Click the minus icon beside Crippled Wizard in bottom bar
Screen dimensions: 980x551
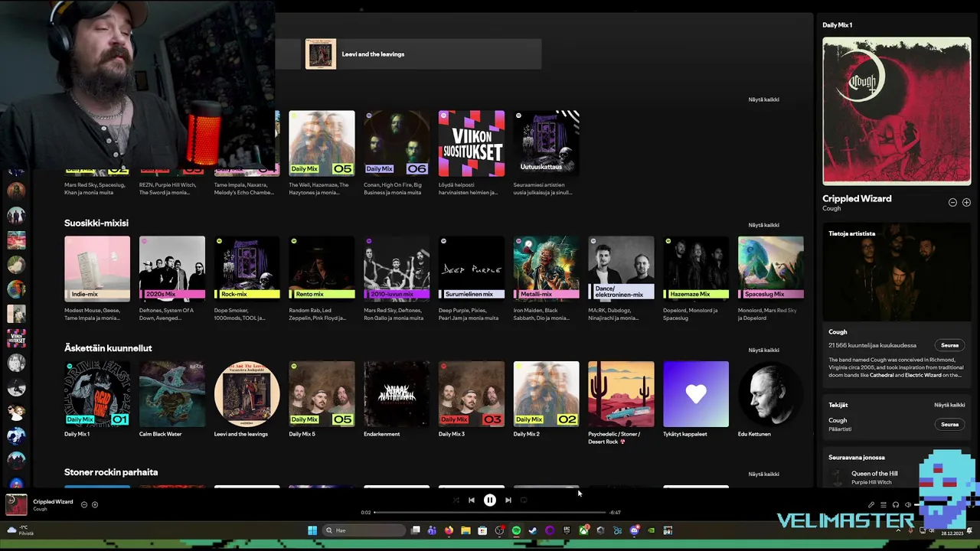pos(84,505)
